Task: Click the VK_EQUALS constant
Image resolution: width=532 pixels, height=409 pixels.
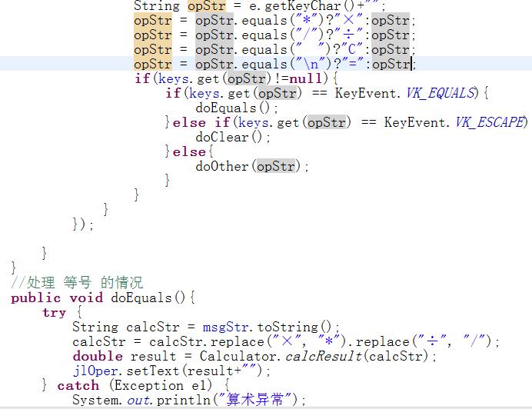Action: (x=442, y=93)
